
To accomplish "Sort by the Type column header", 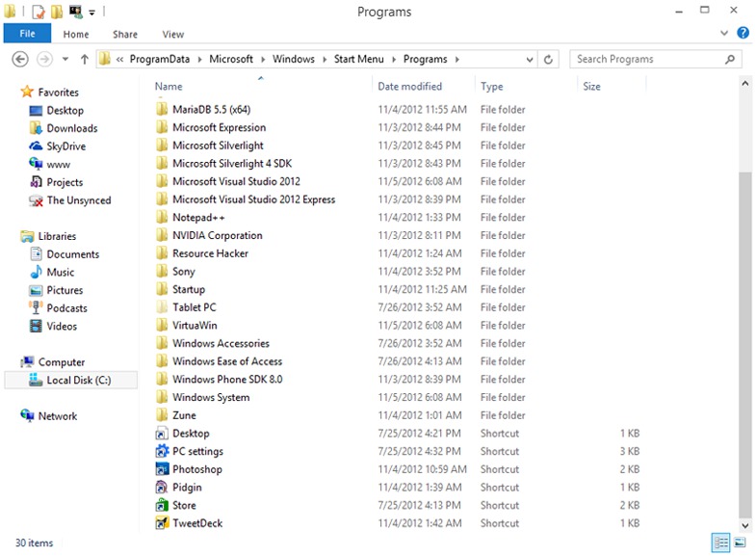I will (x=492, y=87).
